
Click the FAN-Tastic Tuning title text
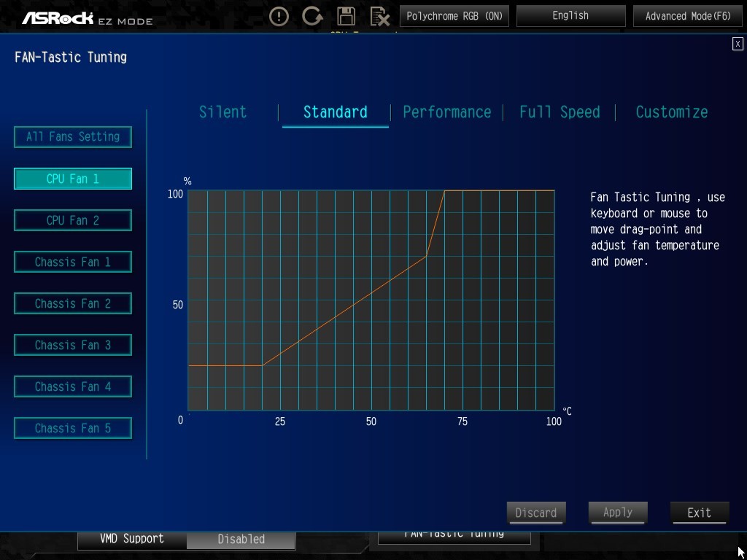[71, 57]
